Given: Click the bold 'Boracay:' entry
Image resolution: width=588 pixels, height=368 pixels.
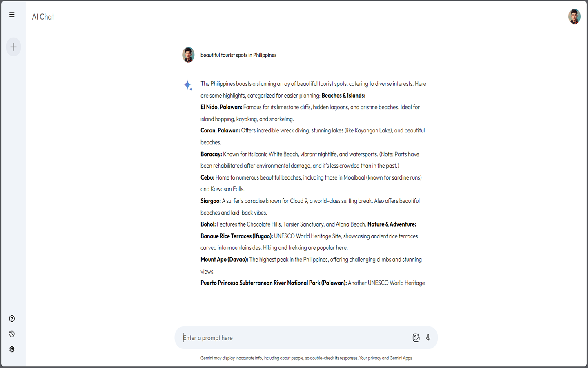Looking at the screenshot, I should [211, 154].
